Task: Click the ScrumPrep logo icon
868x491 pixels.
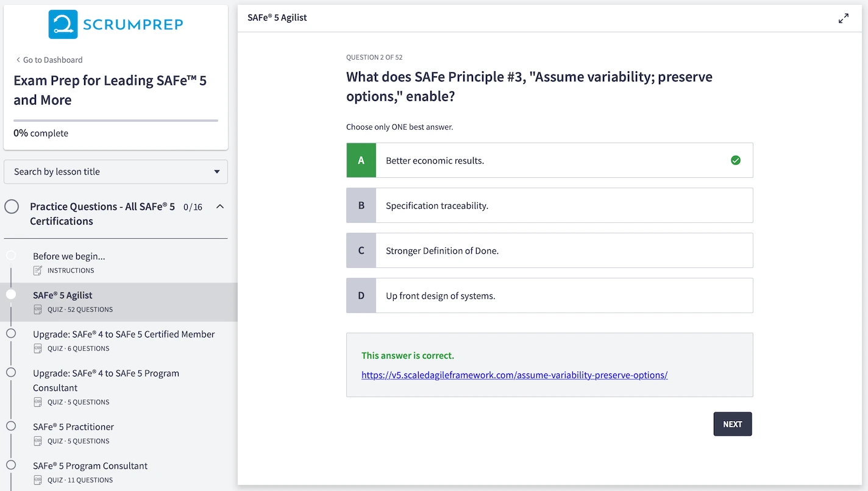Action: pos(63,24)
